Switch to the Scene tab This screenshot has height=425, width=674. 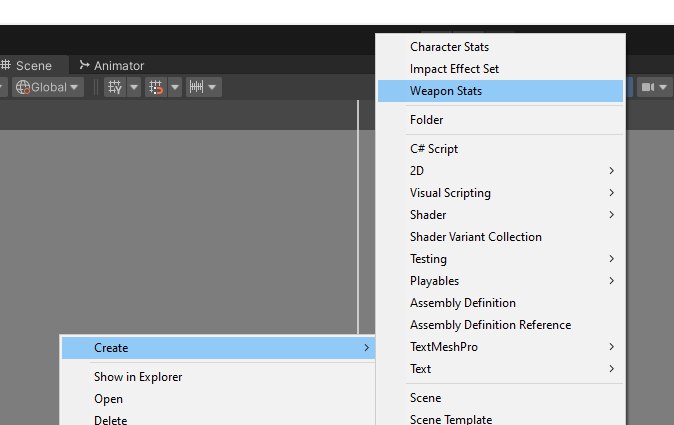32,66
